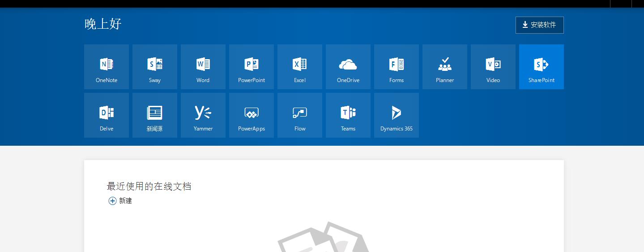This screenshot has height=252, width=644.
Task: Open the highlighted SharePoint tile
Action: [x=542, y=67]
